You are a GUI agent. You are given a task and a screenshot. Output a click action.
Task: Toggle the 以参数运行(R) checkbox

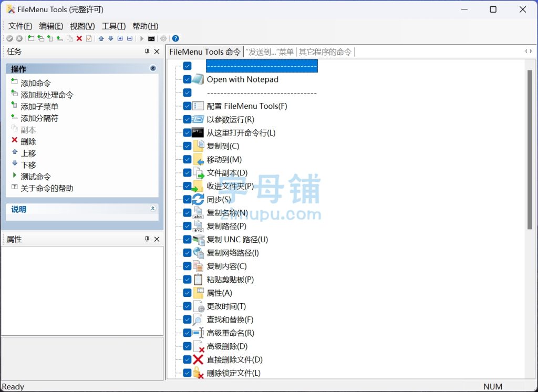(187, 119)
